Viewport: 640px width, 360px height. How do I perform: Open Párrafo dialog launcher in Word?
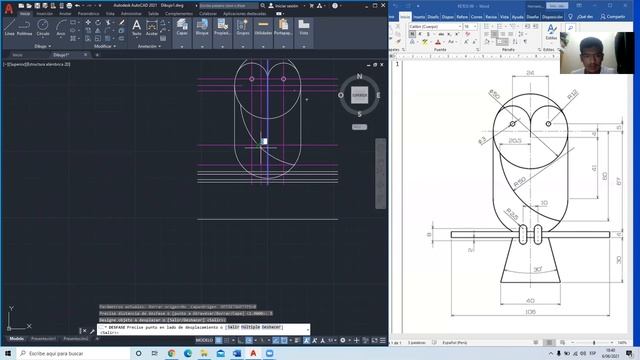click(x=540, y=49)
